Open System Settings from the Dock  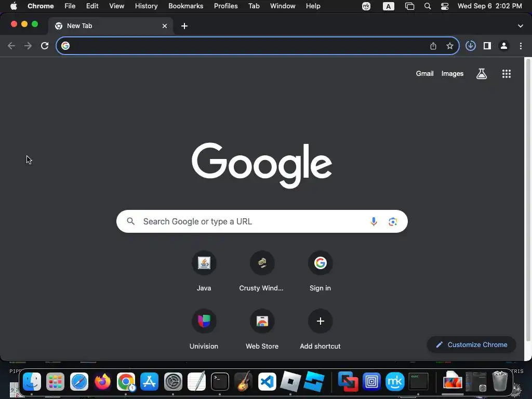pyautogui.click(x=173, y=382)
